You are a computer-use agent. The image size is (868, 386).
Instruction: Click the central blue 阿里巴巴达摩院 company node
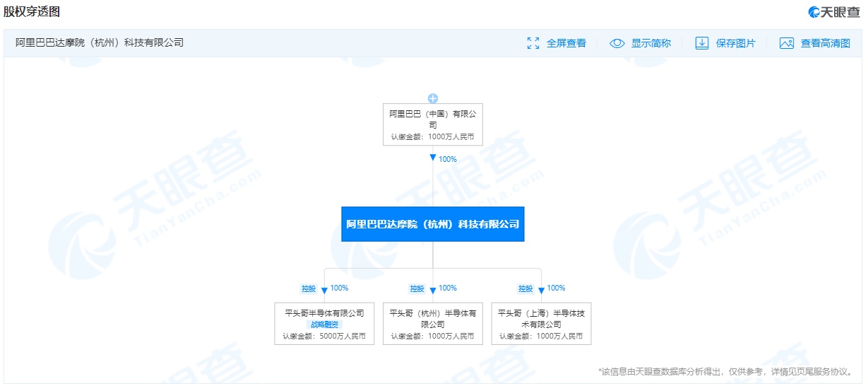(433, 224)
